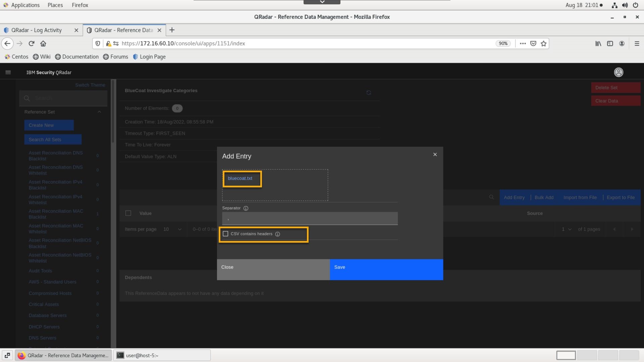Collapse the Reference Set section chevron
The image size is (644, 362).
point(99,112)
